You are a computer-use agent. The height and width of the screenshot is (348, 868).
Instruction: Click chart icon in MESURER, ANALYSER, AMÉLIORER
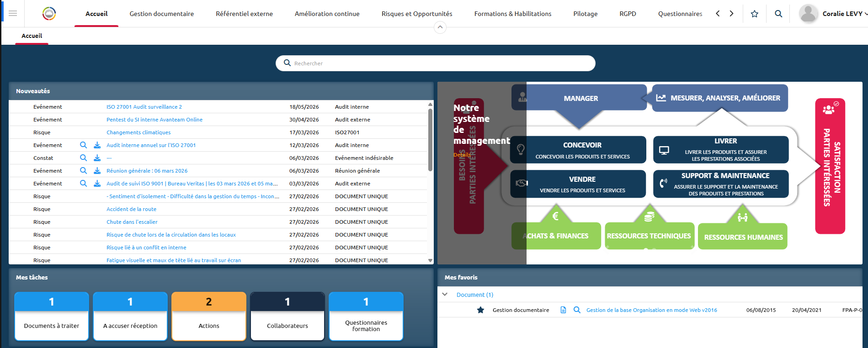point(661,98)
